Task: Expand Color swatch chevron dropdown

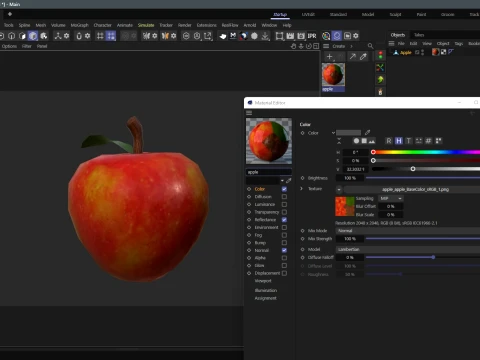Action: (x=333, y=133)
